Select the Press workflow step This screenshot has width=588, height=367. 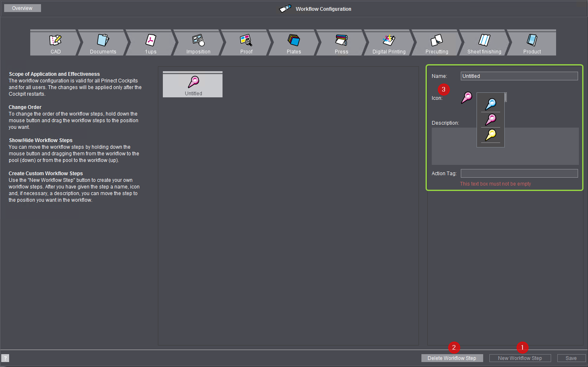pyautogui.click(x=341, y=43)
